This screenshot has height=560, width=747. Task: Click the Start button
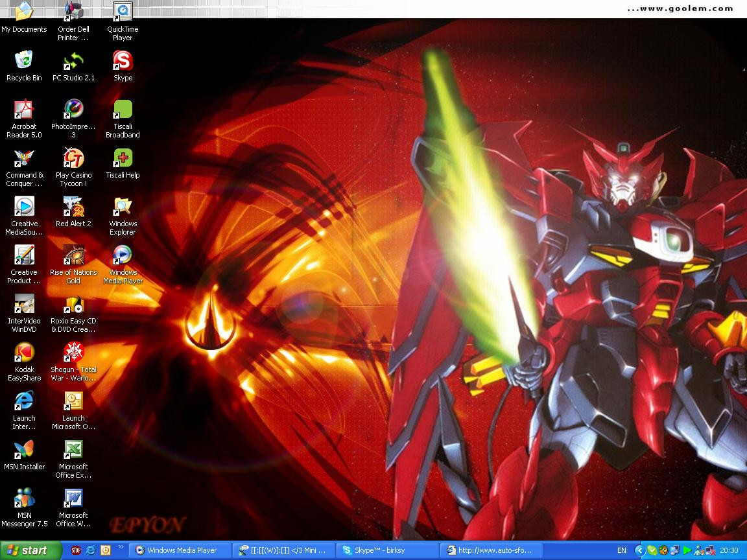(30, 550)
